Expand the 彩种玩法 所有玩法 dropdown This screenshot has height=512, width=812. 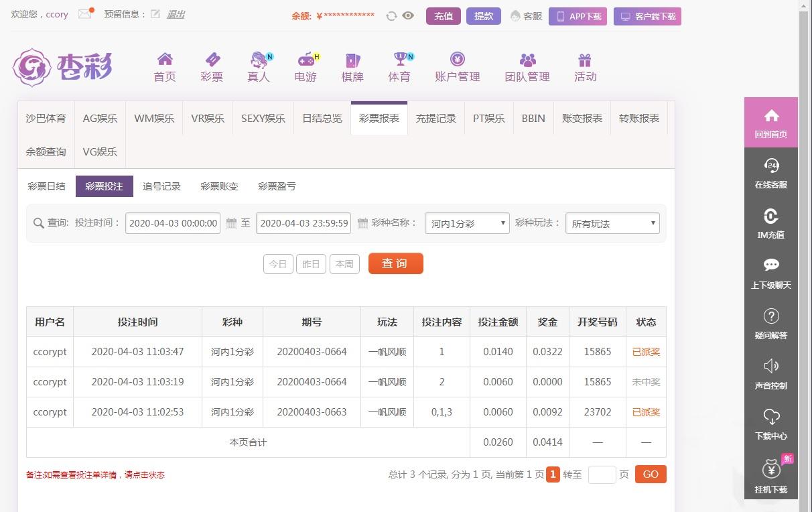612,223
